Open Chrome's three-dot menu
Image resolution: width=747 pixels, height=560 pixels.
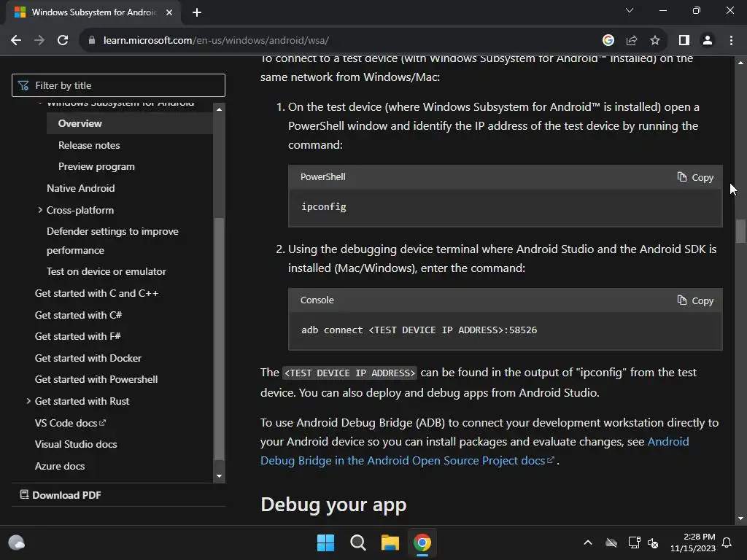pos(731,40)
